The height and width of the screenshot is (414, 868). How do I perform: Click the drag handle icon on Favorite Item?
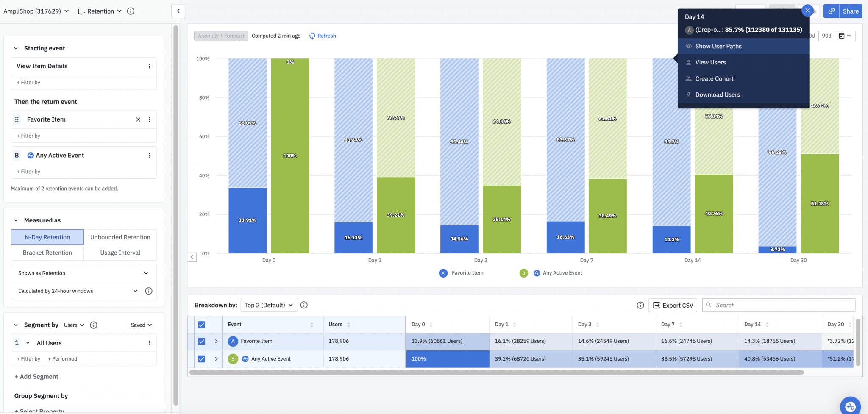point(17,119)
